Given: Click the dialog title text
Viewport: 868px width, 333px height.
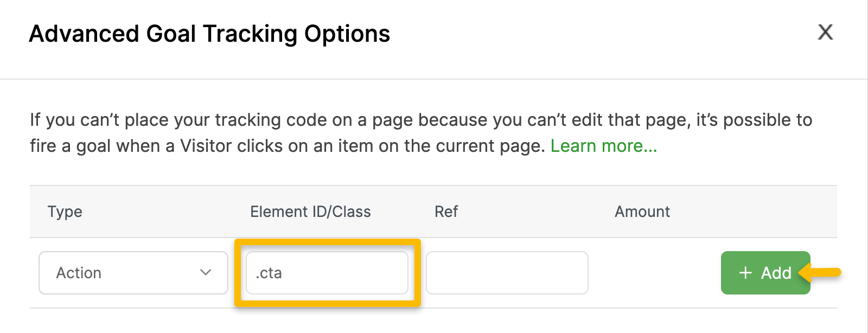Looking at the screenshot, I should pyautogui.click(x=209, y=34).
